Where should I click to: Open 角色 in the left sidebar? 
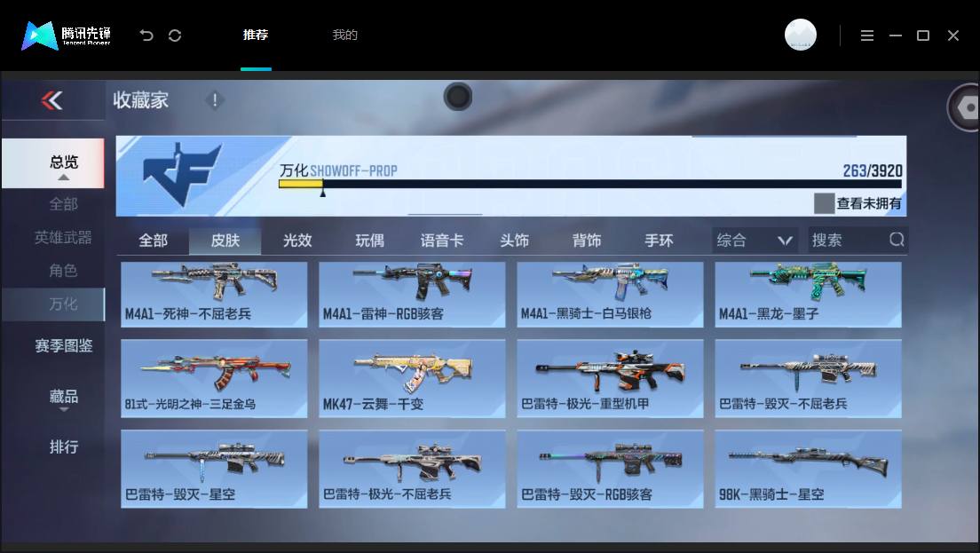click(63, 271)
